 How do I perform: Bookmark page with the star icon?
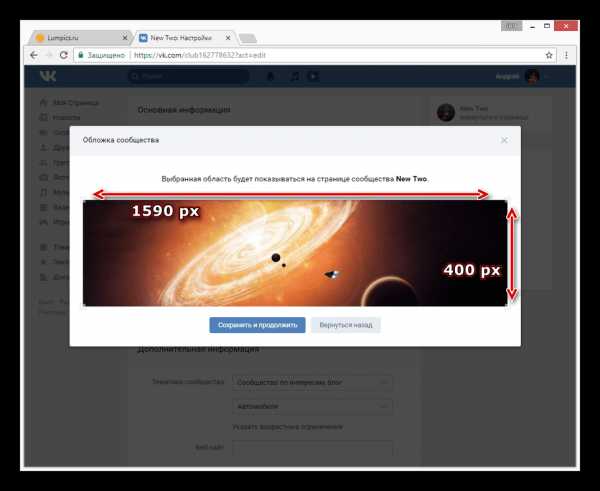(x=549, y=55)
